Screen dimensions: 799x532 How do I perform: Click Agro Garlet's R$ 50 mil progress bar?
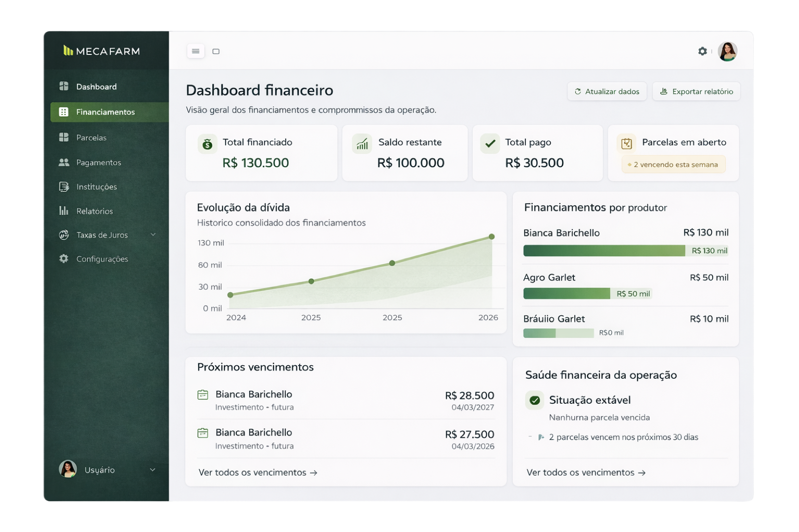click(x=588, y=293)
